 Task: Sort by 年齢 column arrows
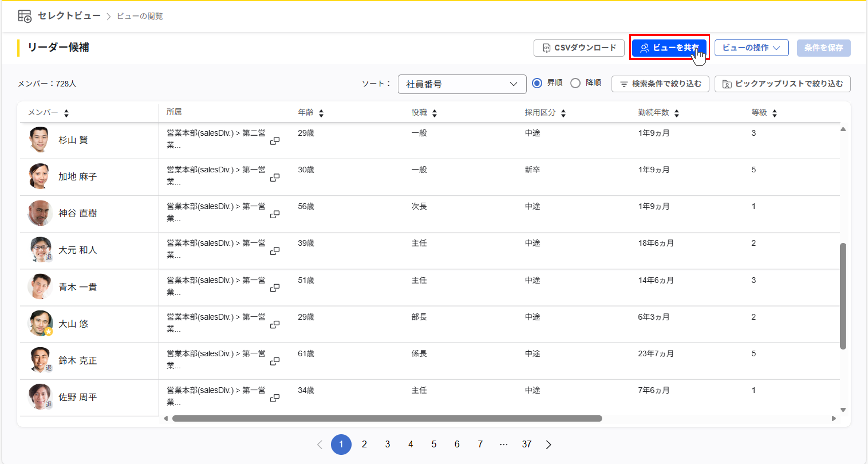click(x=321, y=113)
